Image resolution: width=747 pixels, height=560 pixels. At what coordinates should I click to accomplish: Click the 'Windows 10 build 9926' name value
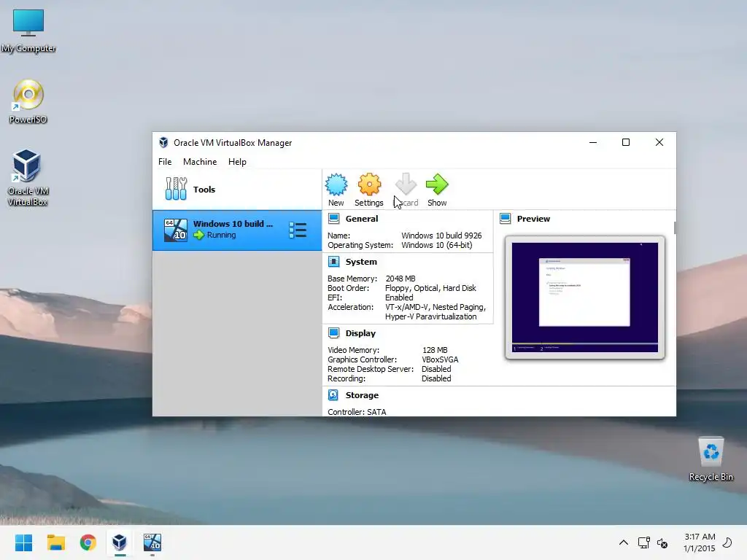[441, 236]
